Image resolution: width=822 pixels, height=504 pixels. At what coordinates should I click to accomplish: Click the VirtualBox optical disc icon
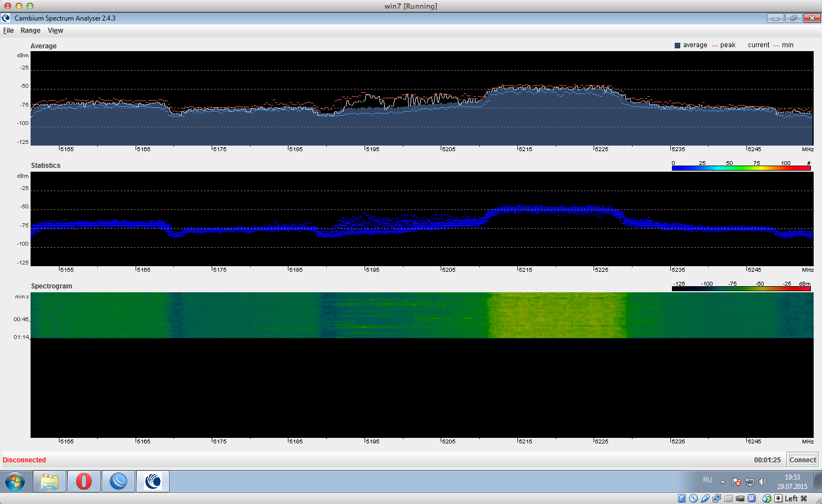[693, 498]
